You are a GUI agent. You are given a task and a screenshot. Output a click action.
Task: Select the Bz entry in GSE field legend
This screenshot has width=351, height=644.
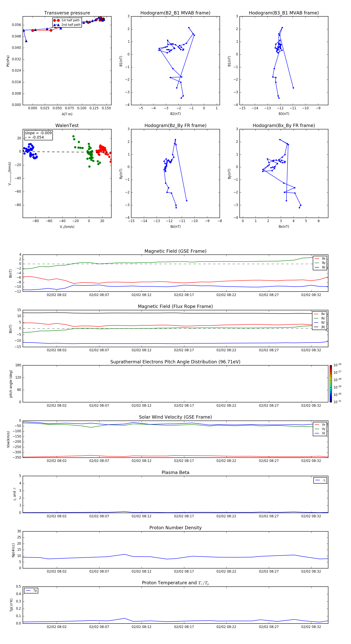(x=320, y=267)
